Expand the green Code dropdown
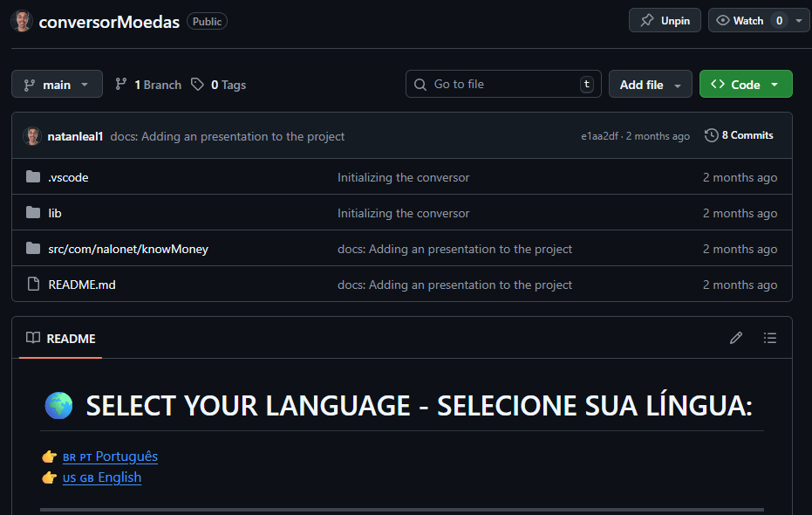This screenshot has height=515, width=812. pyautogui.click(x=746, y=85)
